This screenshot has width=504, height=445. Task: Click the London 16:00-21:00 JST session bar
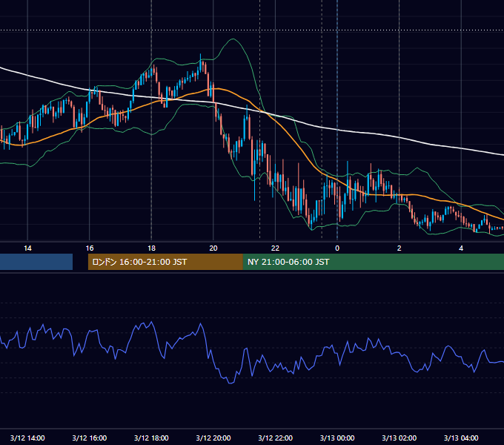165,262
